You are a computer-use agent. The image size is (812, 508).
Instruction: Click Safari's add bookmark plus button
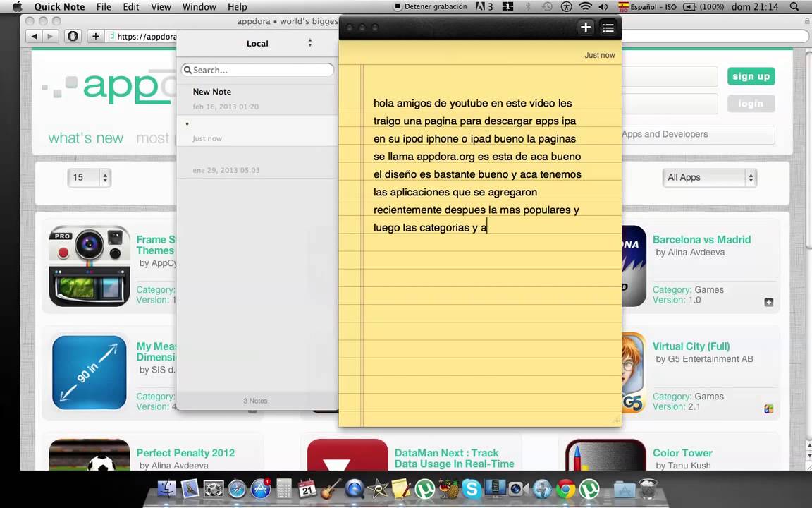pos(95,36)
